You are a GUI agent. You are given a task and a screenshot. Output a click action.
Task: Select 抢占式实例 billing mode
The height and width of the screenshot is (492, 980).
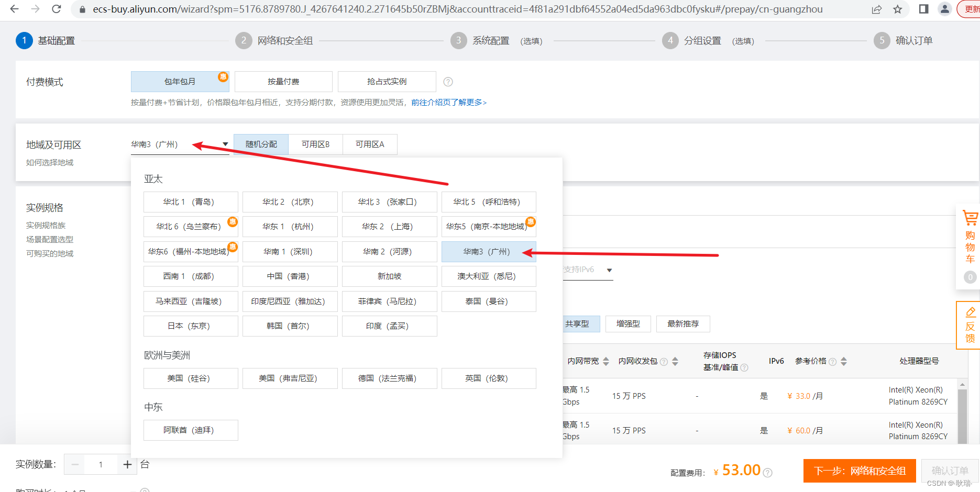click(387, 82)
